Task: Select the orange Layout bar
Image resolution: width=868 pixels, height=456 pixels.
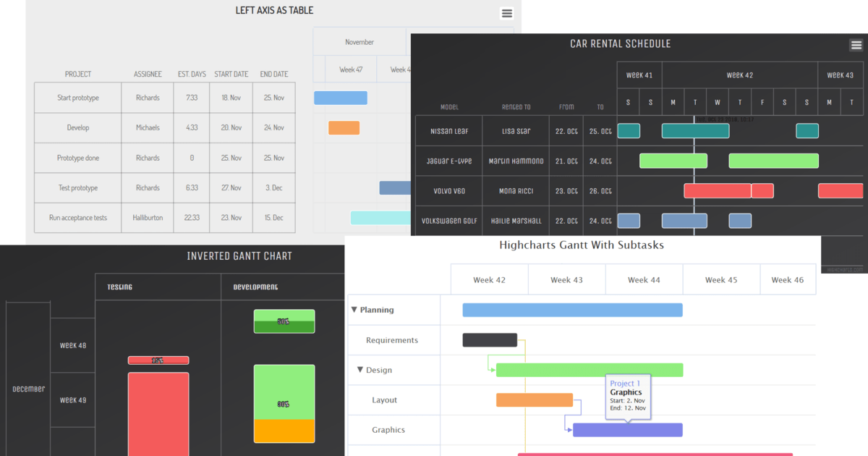Action: coord(535,400)
